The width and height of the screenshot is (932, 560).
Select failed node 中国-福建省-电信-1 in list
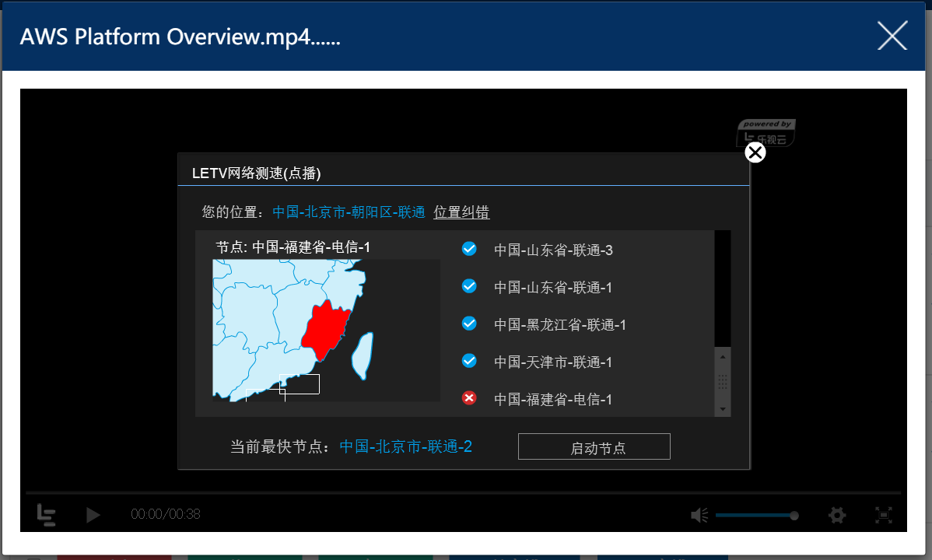pos(553,400)
